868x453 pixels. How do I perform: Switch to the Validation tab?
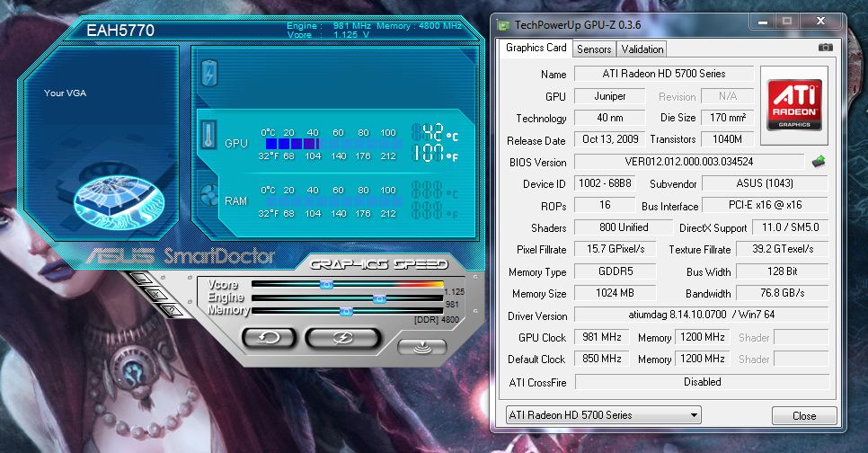tap(642, 49)
